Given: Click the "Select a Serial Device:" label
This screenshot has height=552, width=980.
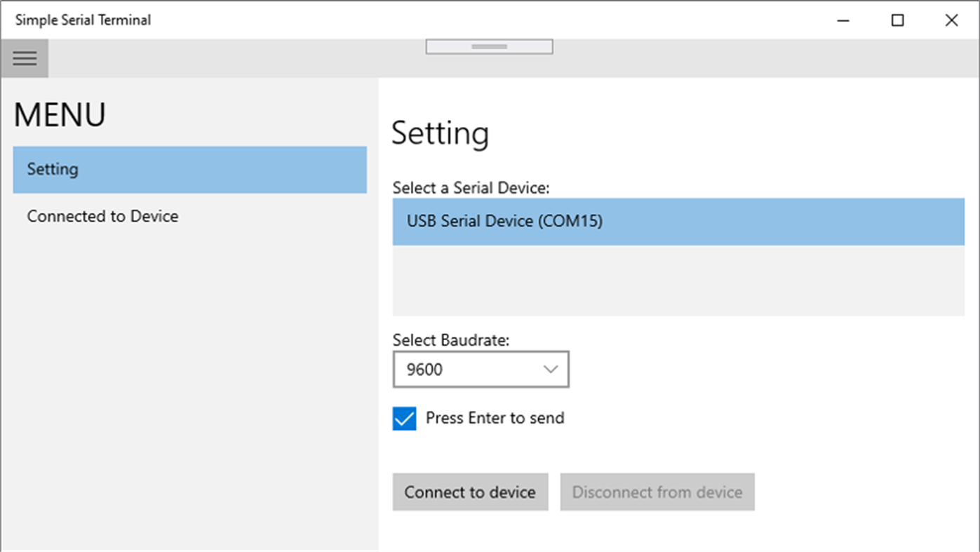Looking at the screenshot, I should (x=471, y=187).
